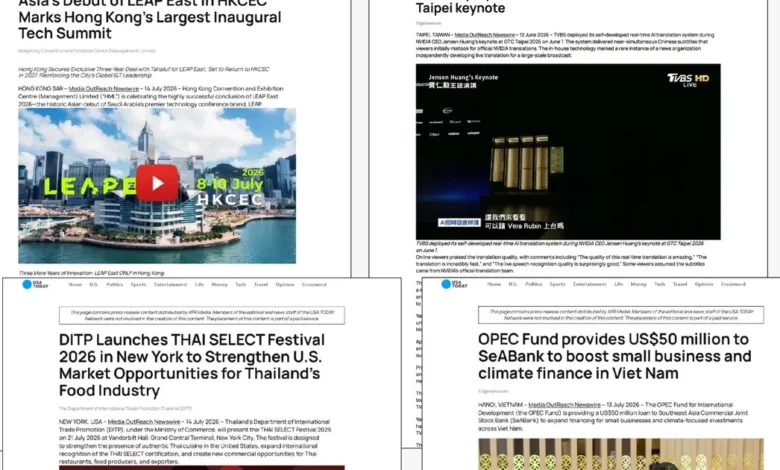The height and width of the screenshot is (470, 780).
Task: Click the TVBS Jensen Huang keynote broadcast image
Action: (x=568, y=152)
